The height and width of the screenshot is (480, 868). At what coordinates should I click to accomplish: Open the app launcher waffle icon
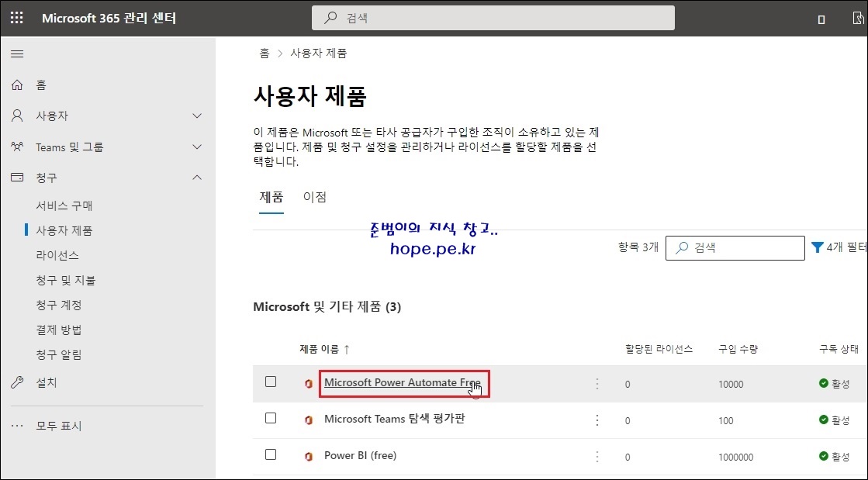[17, 18]
